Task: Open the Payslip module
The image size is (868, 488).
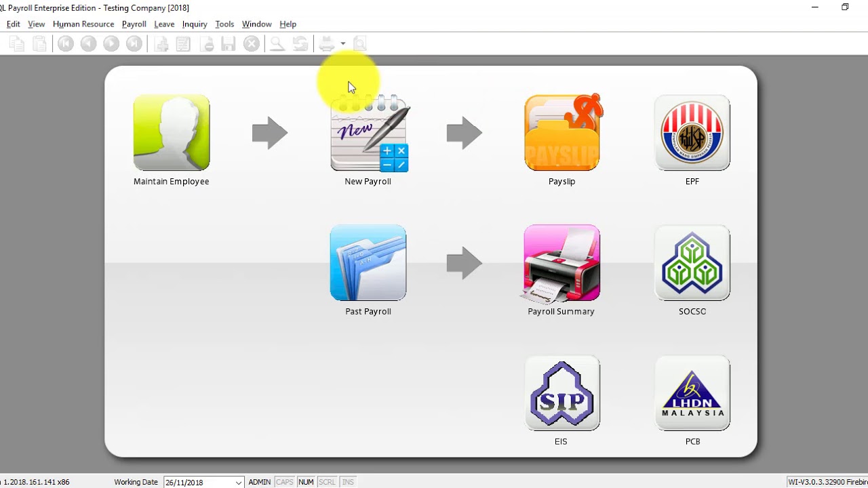Action: [561, 132]
